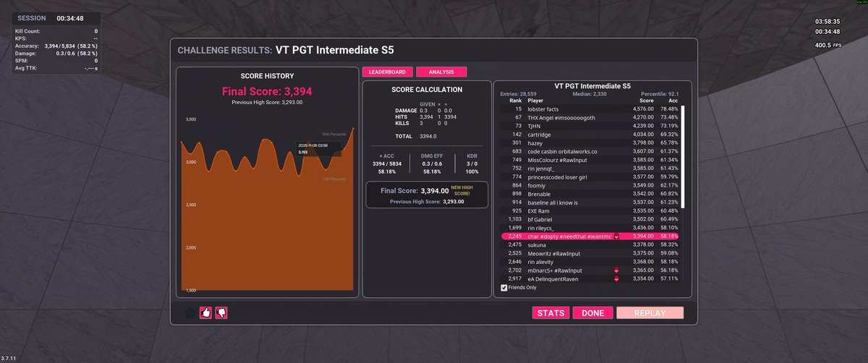
Task: Select the rin alievity row
Action: pyautogui.click(x=590, y=262)
